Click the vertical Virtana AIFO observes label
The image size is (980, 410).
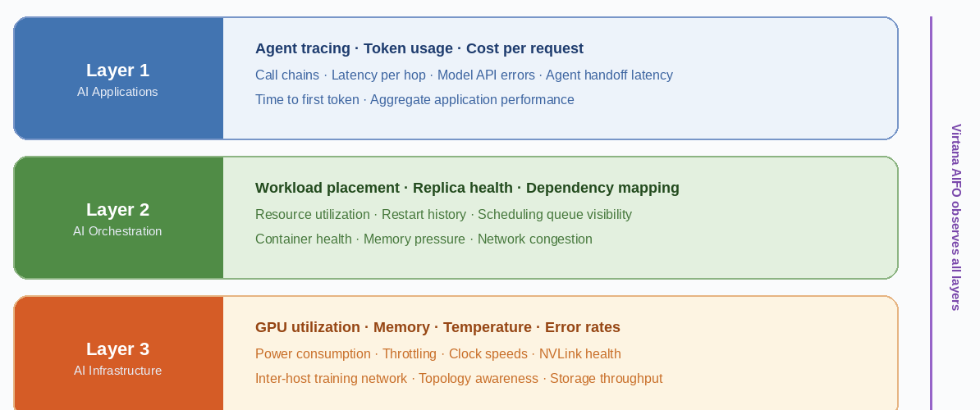955,217
